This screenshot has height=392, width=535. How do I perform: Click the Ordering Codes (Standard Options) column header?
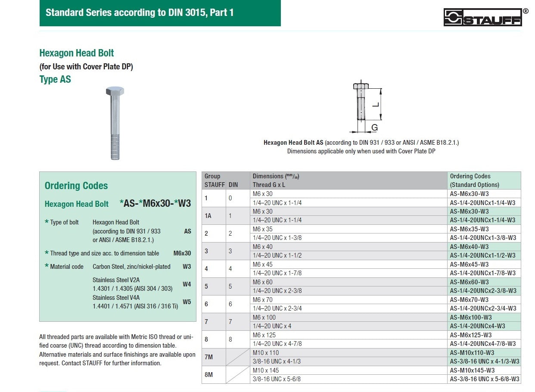(x=474, y=180)
